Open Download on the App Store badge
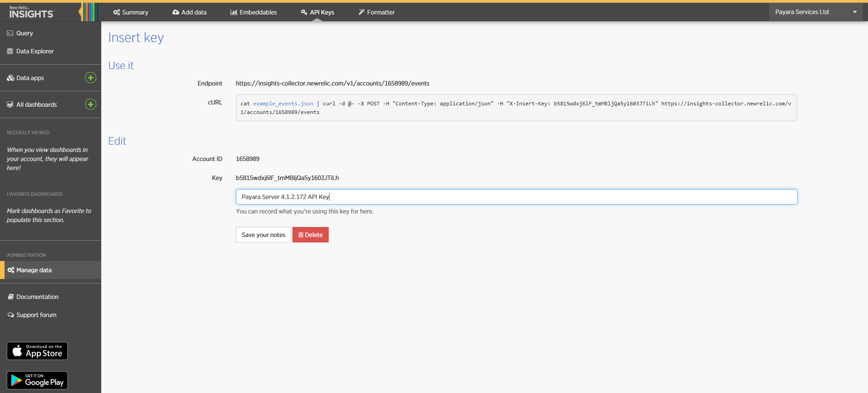The image size is (868, 393). 37,351
